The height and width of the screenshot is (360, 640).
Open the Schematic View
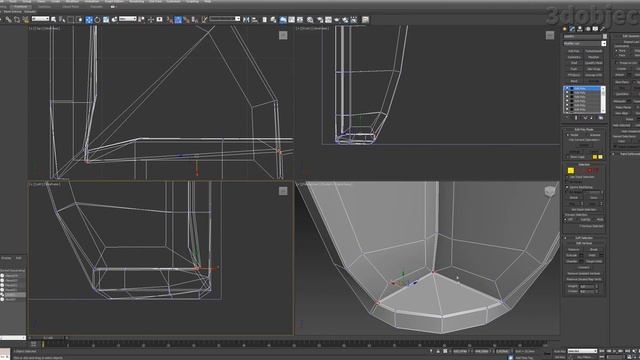point(300,20)
